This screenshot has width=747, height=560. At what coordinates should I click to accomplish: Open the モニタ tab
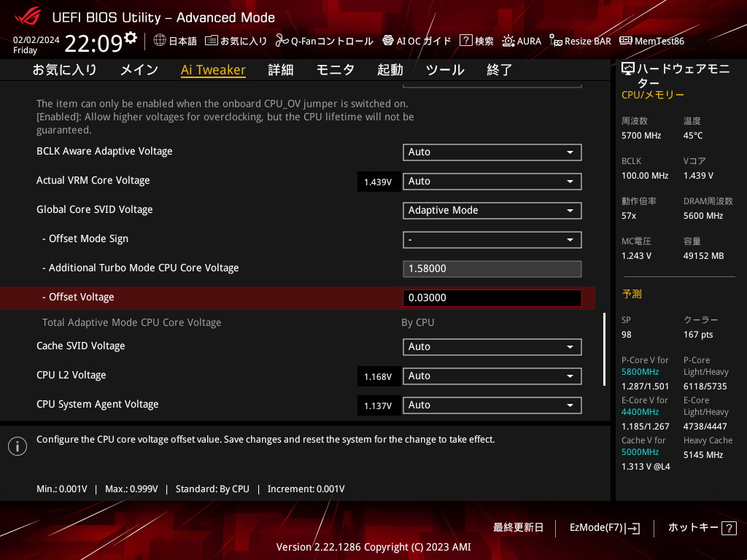point(336,70)
